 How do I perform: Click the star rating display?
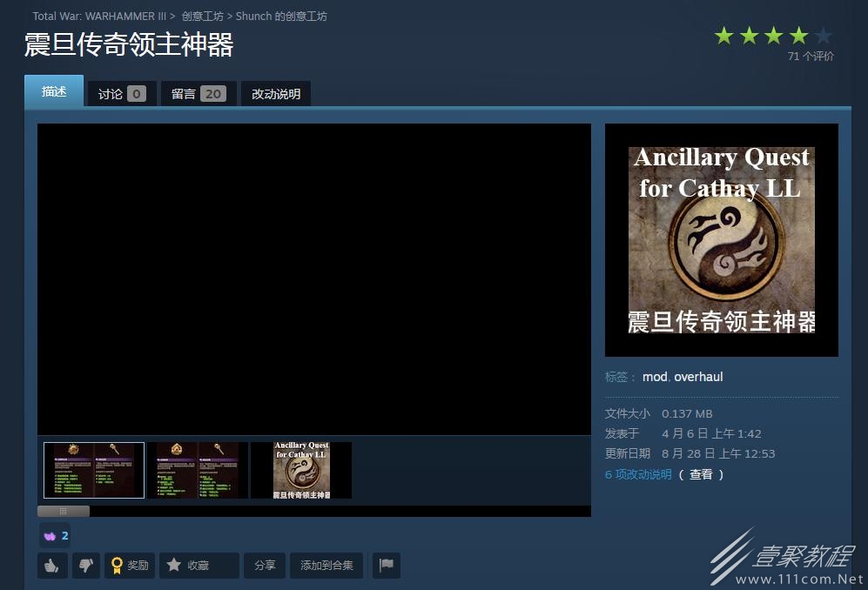[x=773, y=36]
